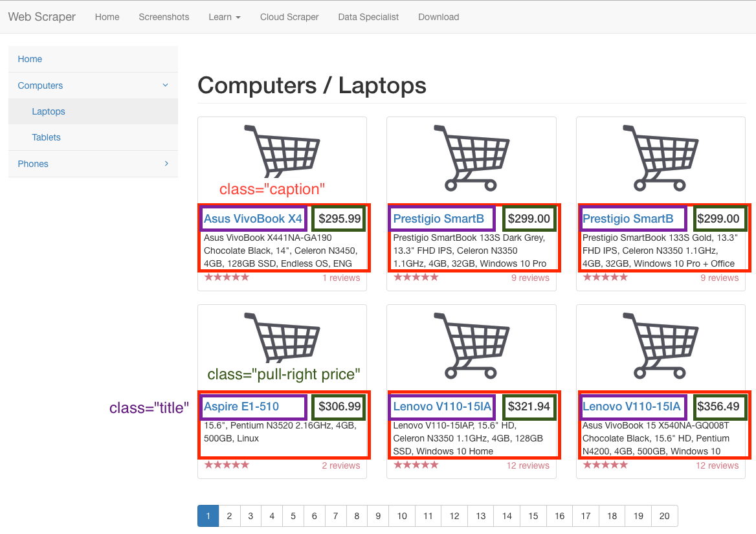Click the Asus VivoBook X441NA-GA190 description text

click(281, 250)
